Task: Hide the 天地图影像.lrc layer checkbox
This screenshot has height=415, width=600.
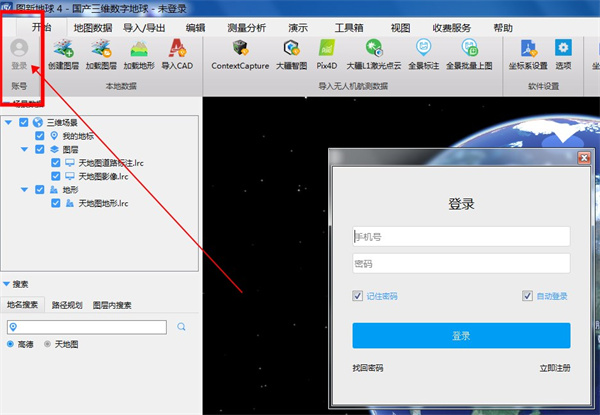Action: (x=55, y=176)
